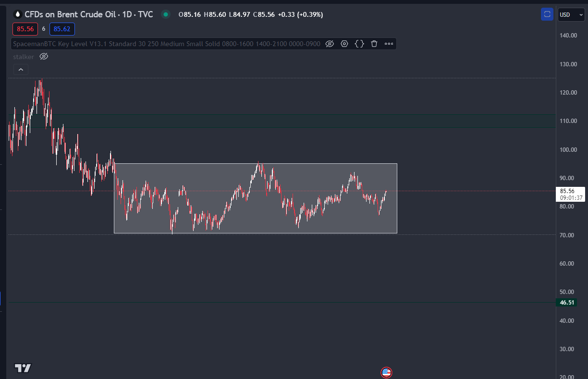Screen dimensions: 588x379
Task: Open SpacemanBTC indicator source code braces
Action: coord(359,44)
